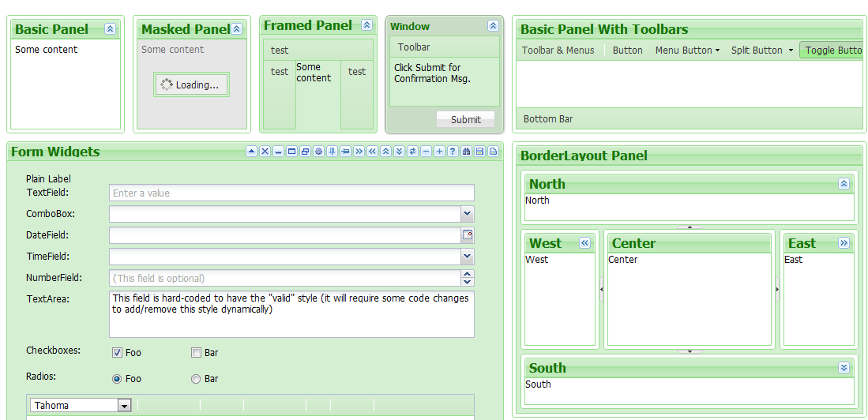Click the double right arrow tool in Form Widgets
The height and width of the screenshot is (420, 868).
359,151
